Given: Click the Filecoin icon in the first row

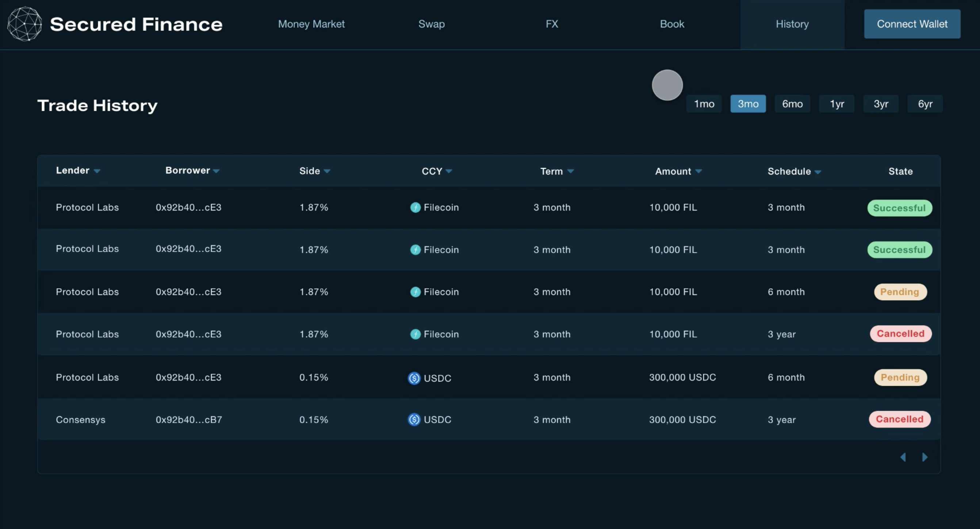Looking at the screenshot, I should point(415,208).
